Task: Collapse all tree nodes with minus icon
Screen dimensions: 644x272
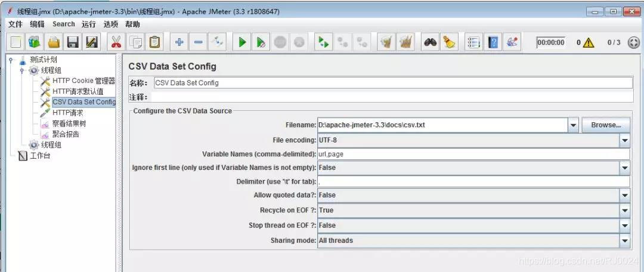Action: (198, 42)
